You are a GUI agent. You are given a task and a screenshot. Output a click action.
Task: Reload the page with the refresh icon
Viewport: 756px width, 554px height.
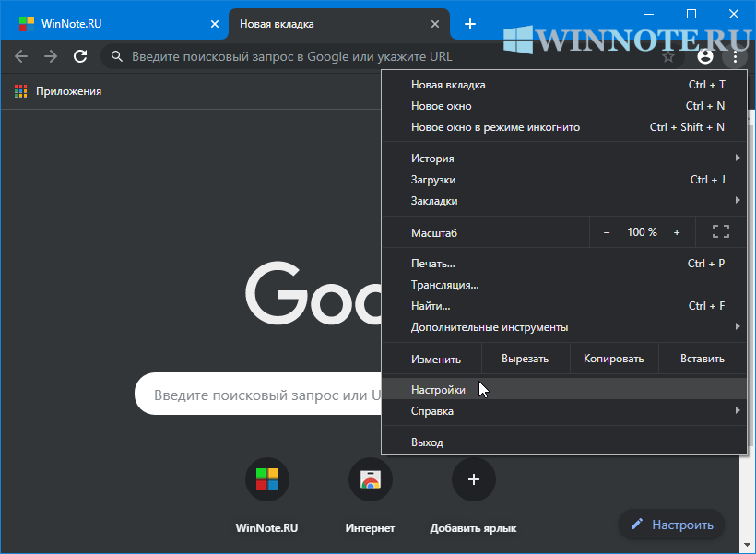[80, 56]
